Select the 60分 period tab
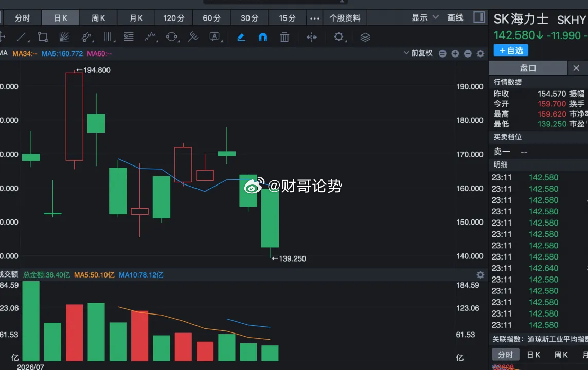588x370 pixels. click(x=211, y=18)
